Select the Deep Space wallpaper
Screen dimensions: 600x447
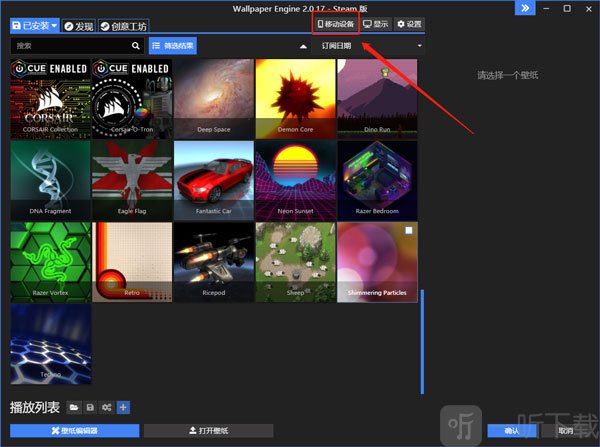214,98
